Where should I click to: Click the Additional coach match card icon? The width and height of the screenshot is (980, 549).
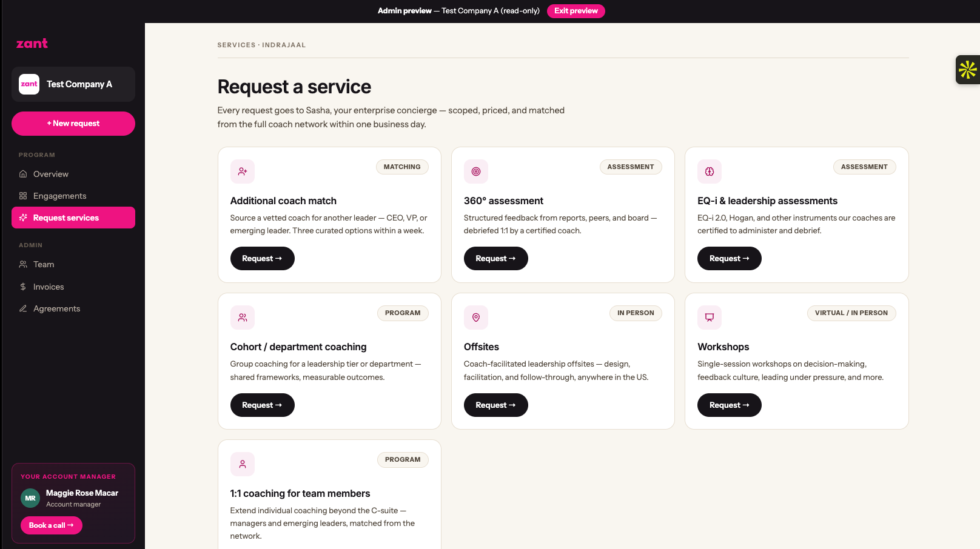[x=243, y=171]
